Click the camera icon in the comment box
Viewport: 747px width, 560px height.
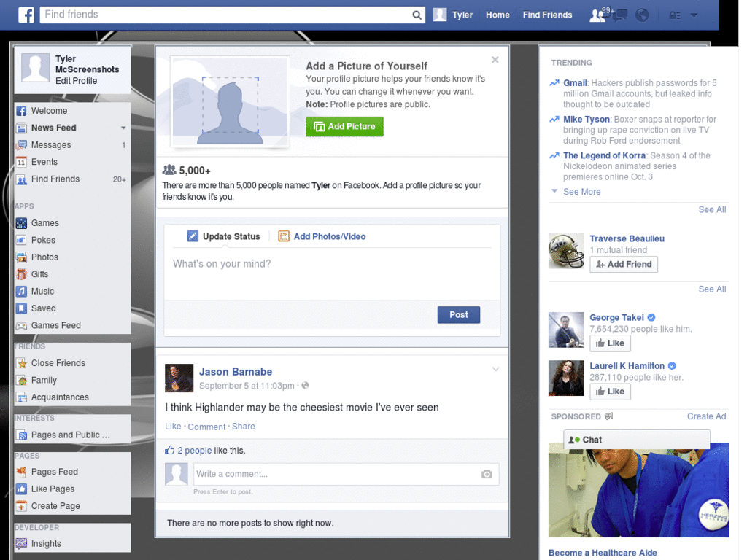pos(486,474)
